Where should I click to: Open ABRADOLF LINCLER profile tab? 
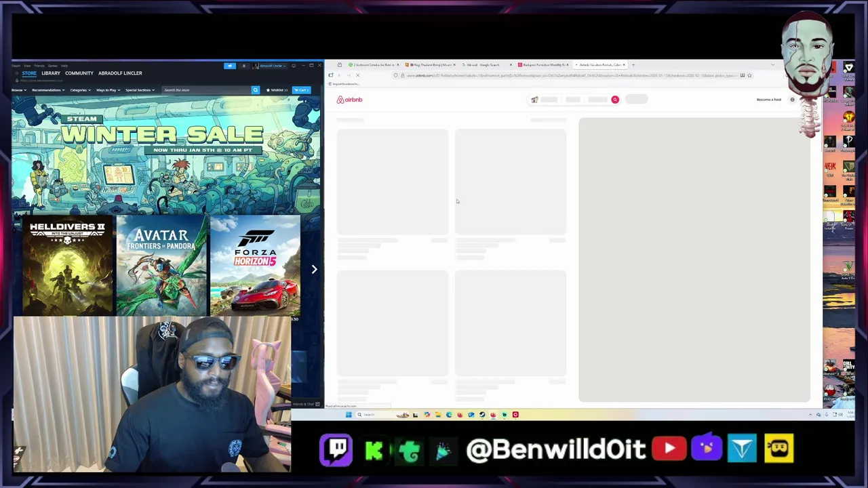120,73
